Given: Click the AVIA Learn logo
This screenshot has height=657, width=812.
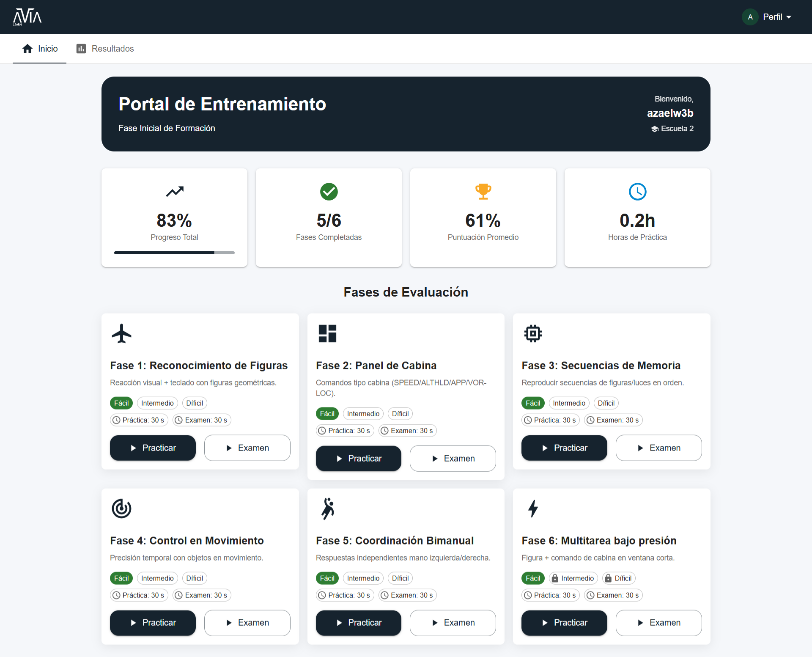Looking at the screenshot, I should tap(27, 17).
